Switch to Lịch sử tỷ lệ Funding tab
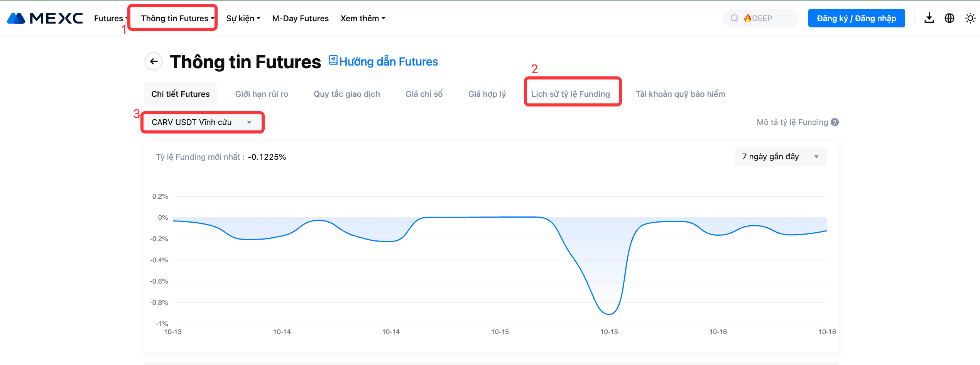This screenshot has height=365, width=980. pos(570,94)
